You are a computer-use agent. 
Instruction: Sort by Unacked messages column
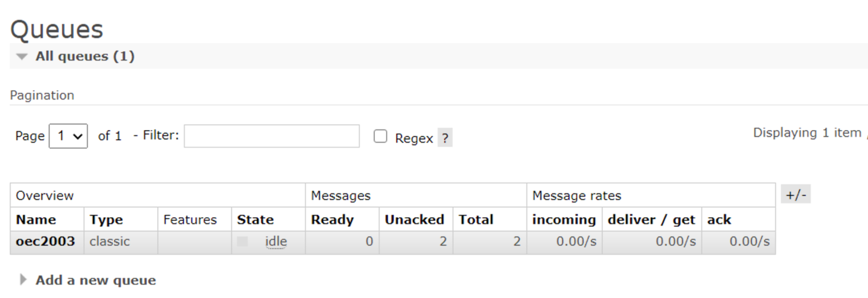click(x=414, y=220)
